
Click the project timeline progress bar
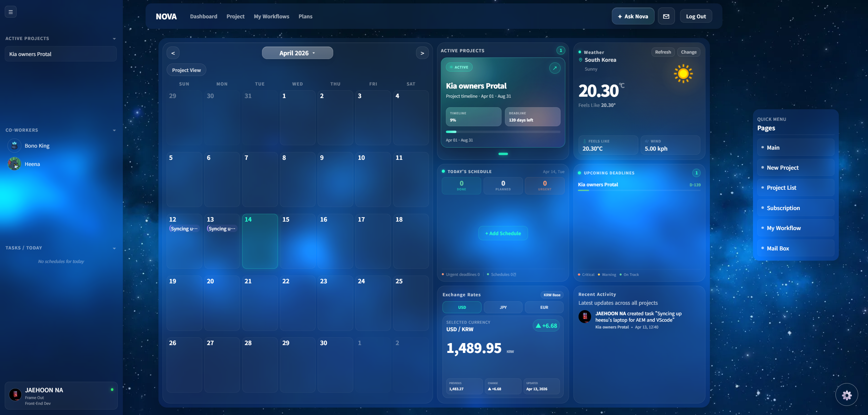pos(503,132)
